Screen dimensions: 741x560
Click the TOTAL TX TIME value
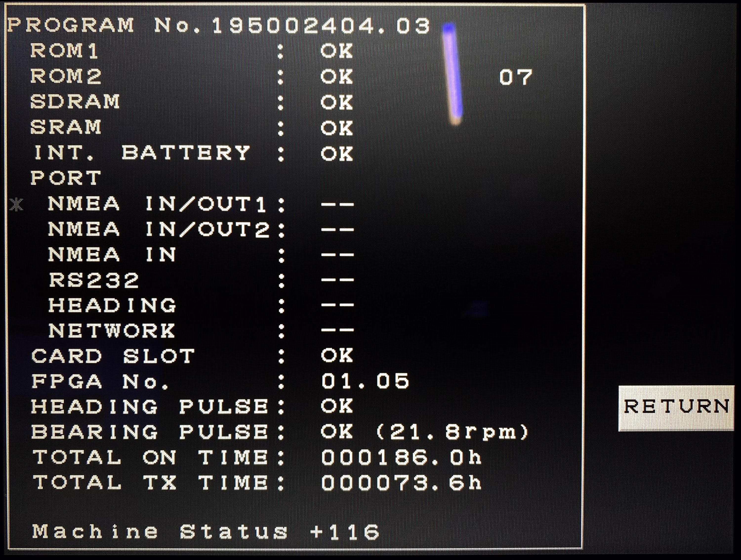tap(401, 483)
